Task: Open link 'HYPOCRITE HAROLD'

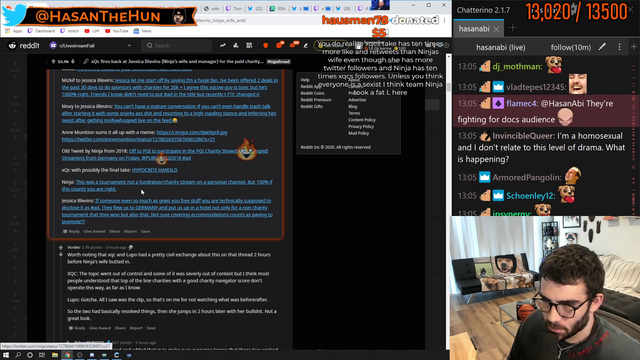Action: [x=154, y=170]
